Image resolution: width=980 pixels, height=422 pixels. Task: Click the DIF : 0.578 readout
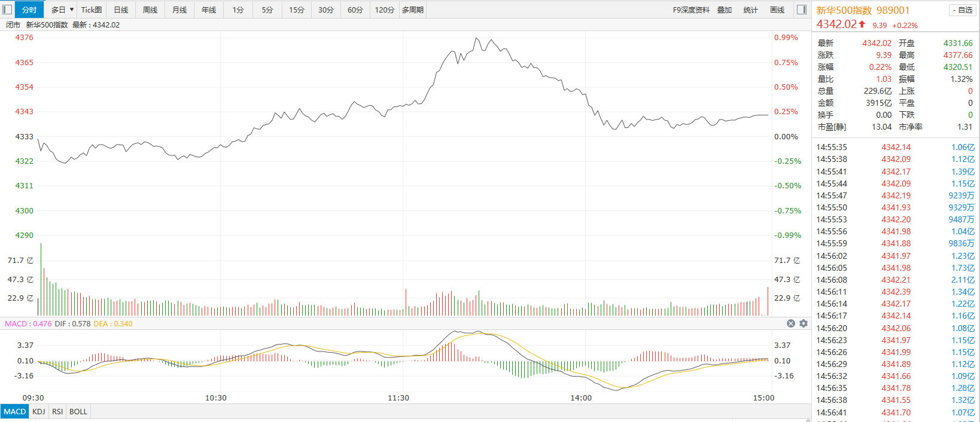[x=72, y=323]
